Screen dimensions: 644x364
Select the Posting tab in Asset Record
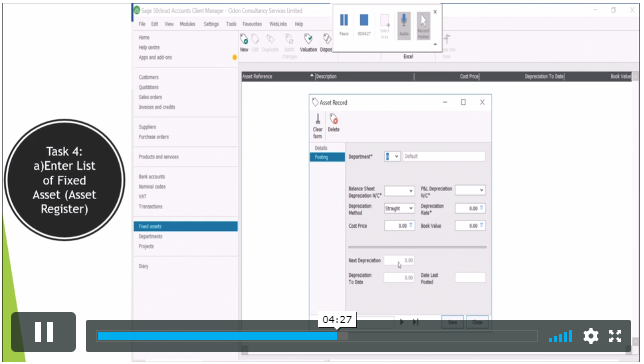pos(327,157)
